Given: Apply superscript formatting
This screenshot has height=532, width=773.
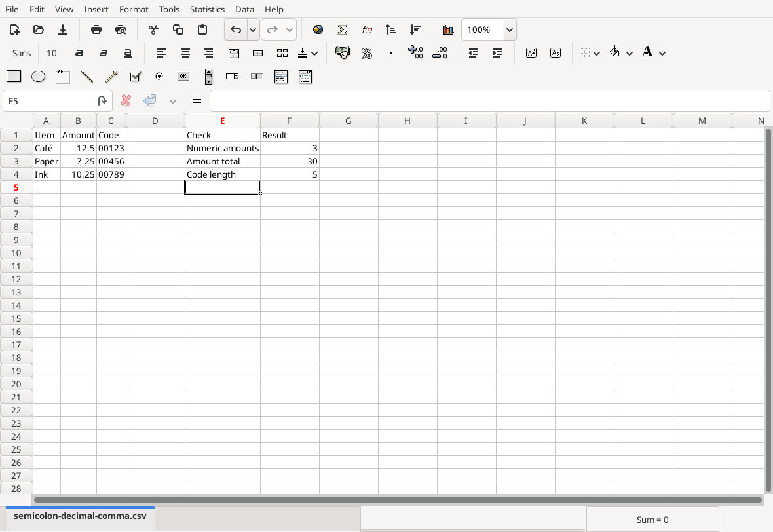Looking at the screenshot, I should [531, 53].
